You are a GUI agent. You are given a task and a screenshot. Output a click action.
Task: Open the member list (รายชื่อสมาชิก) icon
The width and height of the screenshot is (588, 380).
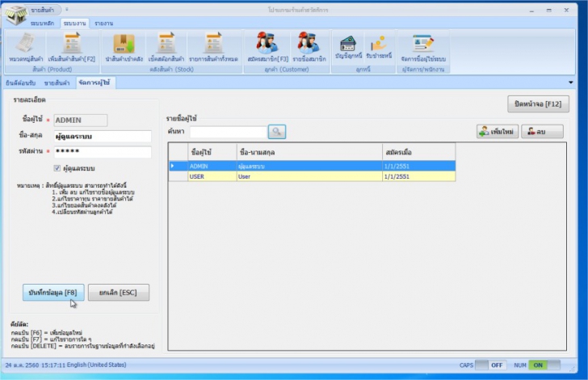tap(309, 48)
